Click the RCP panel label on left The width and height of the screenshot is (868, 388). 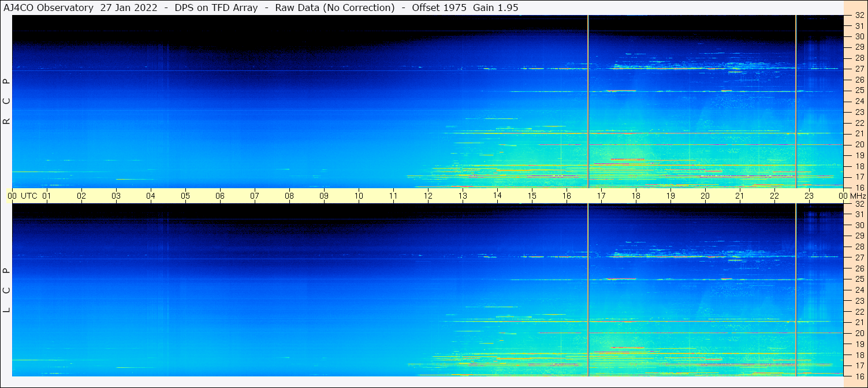coord(7,102)
